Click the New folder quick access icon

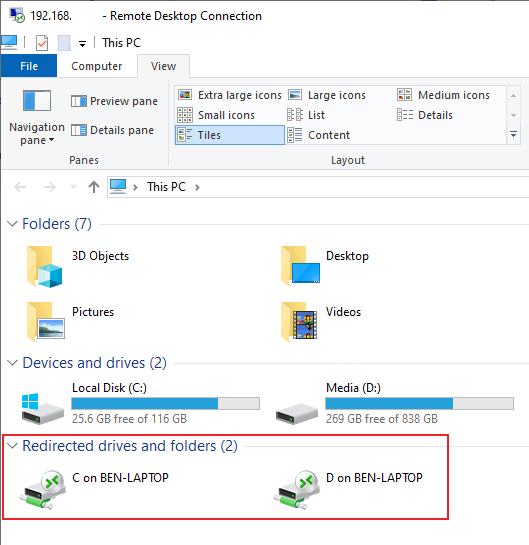click(64, 43)
